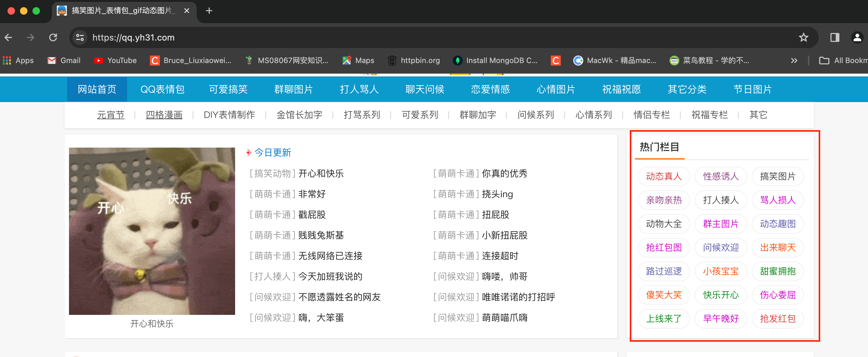The height and width of the screenshot is (357, 868).
Task: Click 群聊图片 navigation link
Action: [x=294, y=89]
